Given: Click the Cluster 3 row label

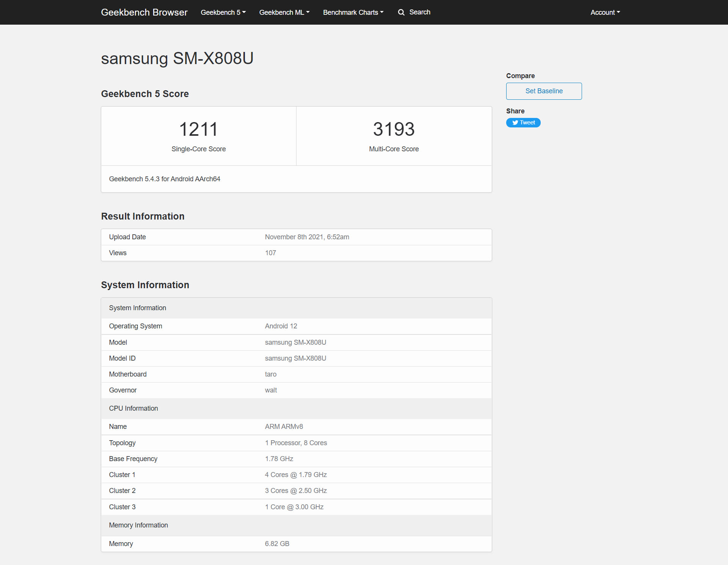Looking at the screenshot, I should [x=122, y=507].
